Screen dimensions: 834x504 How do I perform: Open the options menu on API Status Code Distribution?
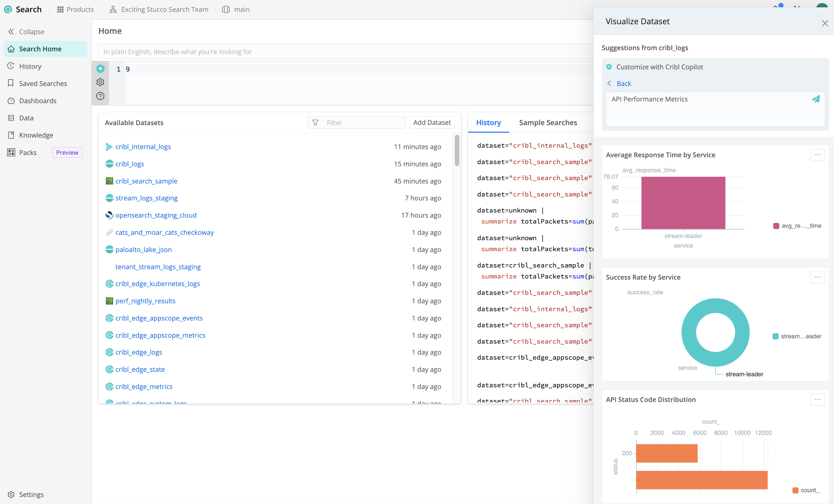[818, 399]
